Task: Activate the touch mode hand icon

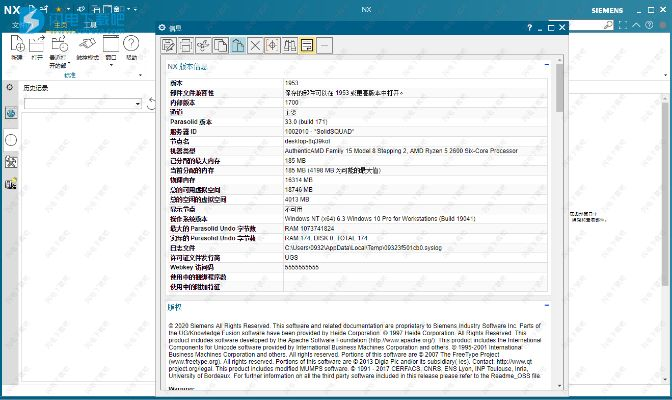Action: (x=87, y=44)
